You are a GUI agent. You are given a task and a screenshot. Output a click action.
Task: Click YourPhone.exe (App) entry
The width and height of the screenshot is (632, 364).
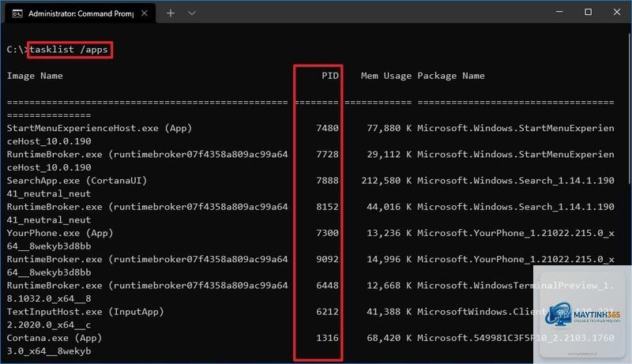(60, 233)
